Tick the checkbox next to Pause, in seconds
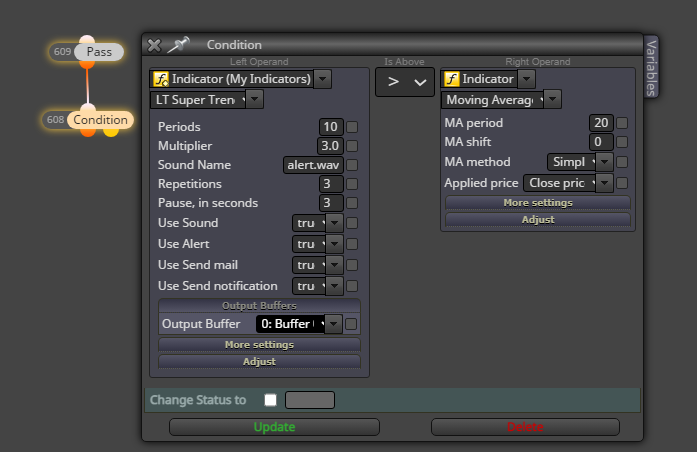The height and width of the screenshot is (452, 697). click(x=352, y=203)
